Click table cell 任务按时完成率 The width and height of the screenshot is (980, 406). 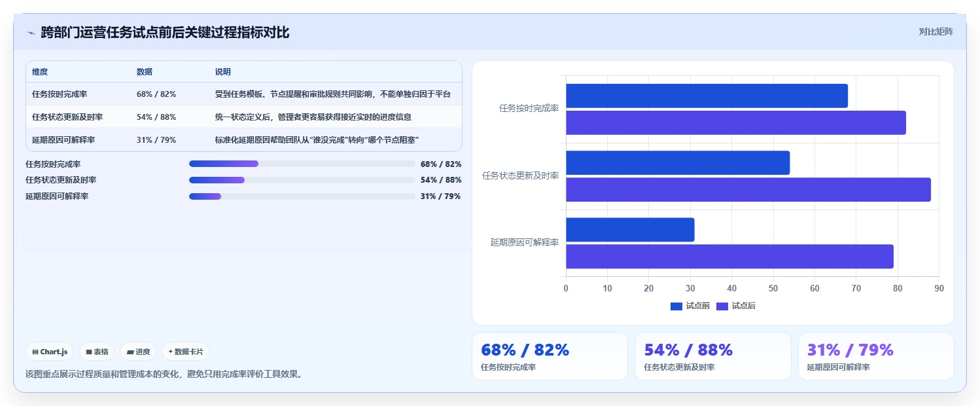click(x=60, y=94)
